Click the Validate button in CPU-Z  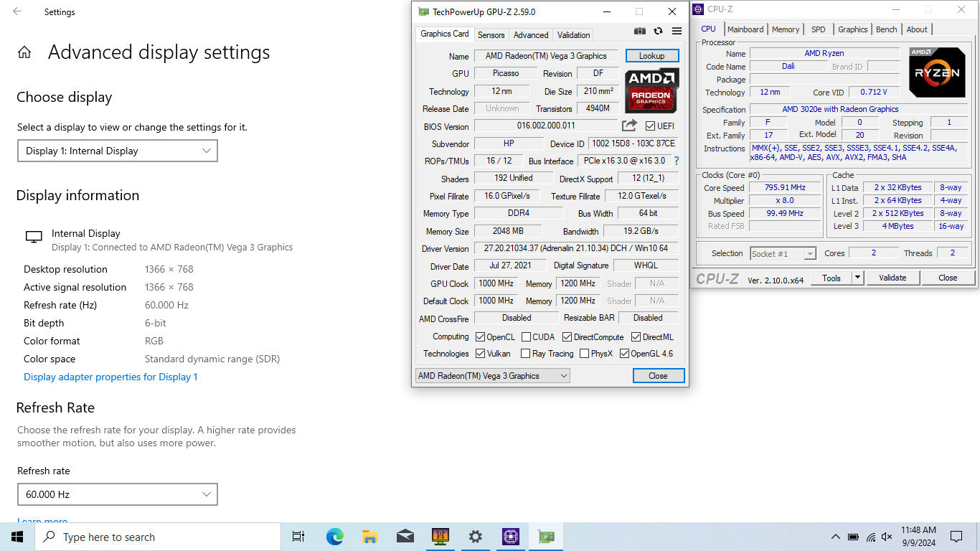[x=892, y=278]
